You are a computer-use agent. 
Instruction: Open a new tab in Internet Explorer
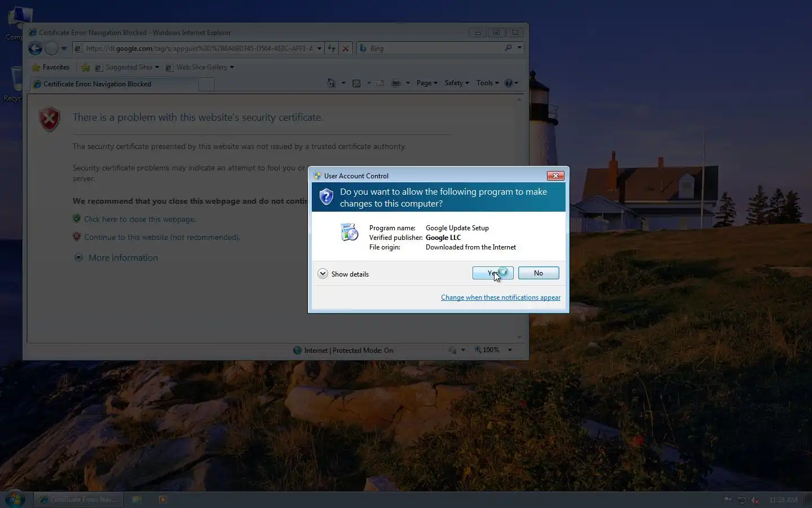point(206,84)
